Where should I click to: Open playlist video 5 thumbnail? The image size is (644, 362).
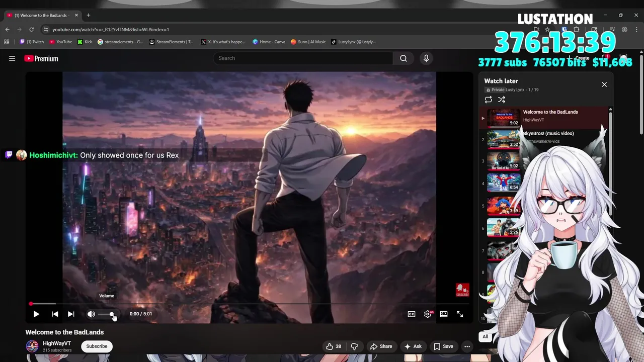[504, 206]
